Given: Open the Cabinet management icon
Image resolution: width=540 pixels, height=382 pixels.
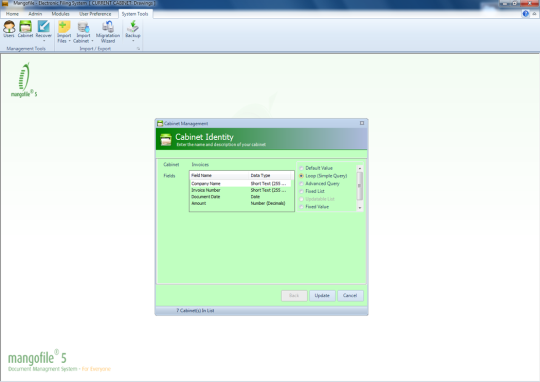Looking at the screenshot, I should click(25, 29).
